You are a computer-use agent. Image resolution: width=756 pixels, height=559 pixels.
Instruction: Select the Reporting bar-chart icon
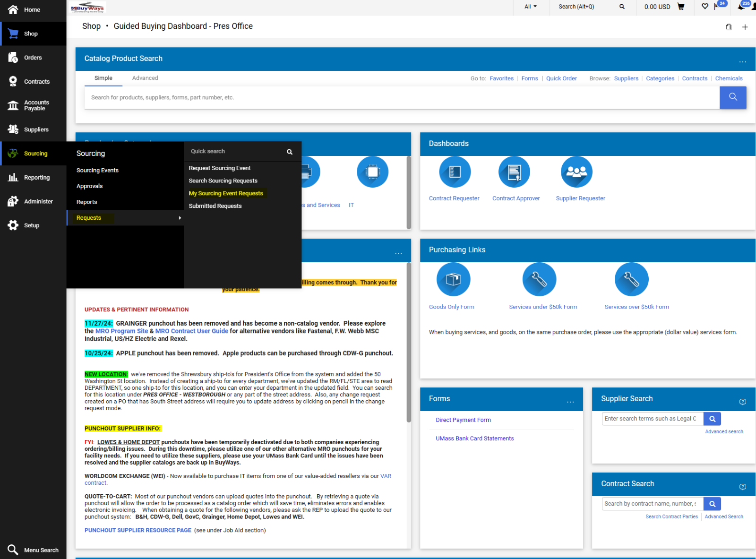point(13,177)
